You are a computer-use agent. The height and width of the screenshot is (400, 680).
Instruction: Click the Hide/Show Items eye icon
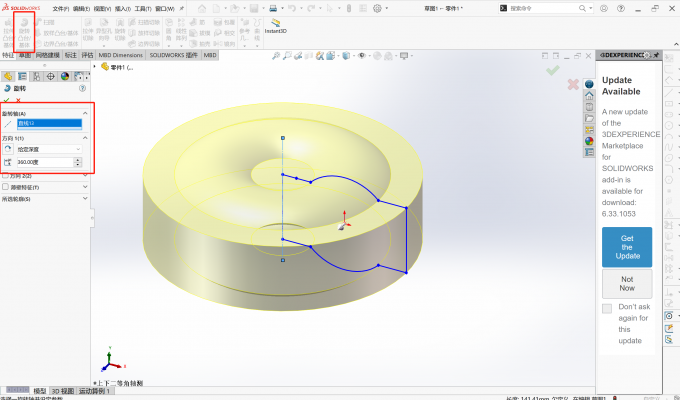pos(361,56)
